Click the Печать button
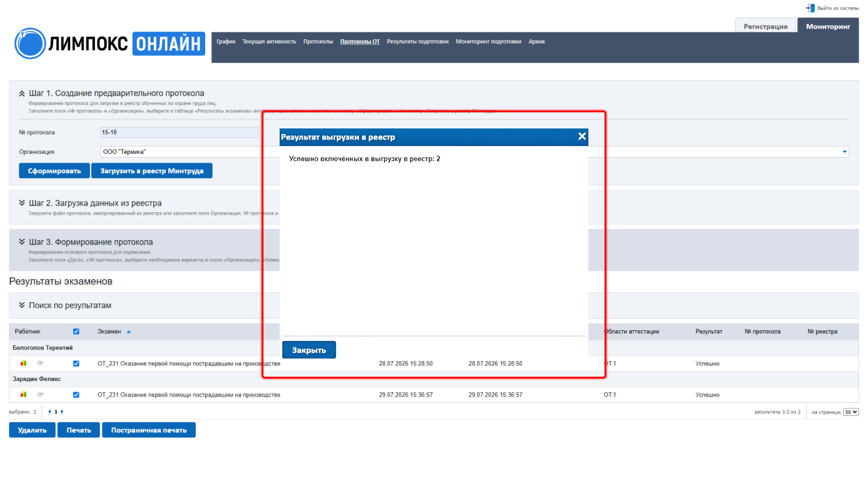The image size is (868, 489). 79,430
